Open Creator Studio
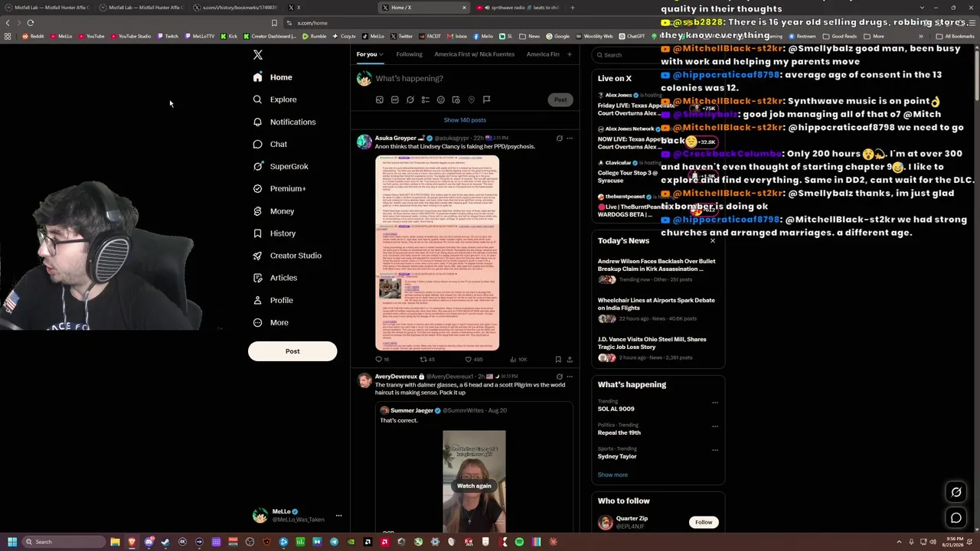 pos(288,256)
